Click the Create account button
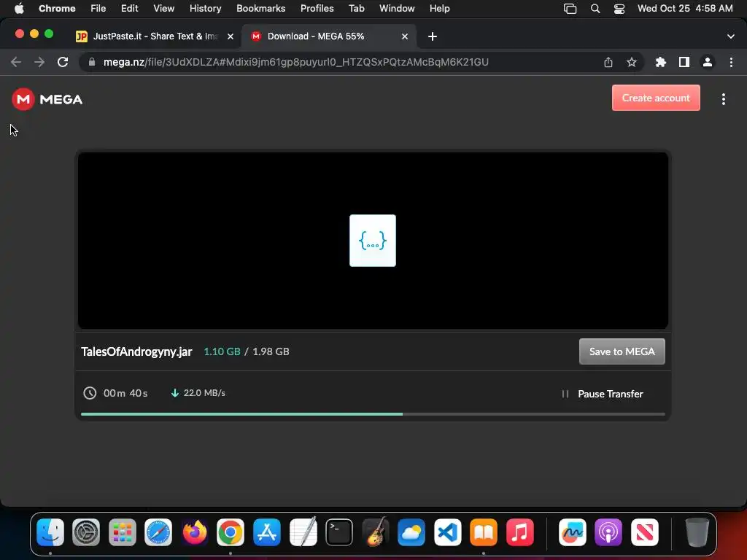This screenshot has height=560, width=747. click(x=656, y=98)
